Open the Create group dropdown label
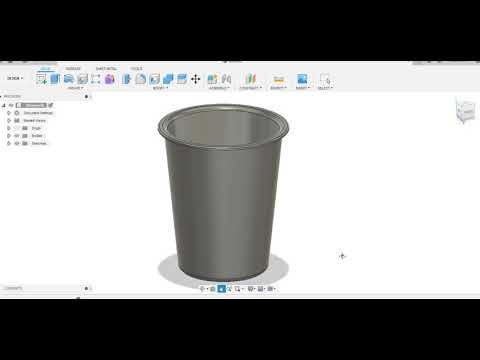Image resolution: width=480 pixels, height=360 pixels. pyautogui.click(x=75, y=88)
